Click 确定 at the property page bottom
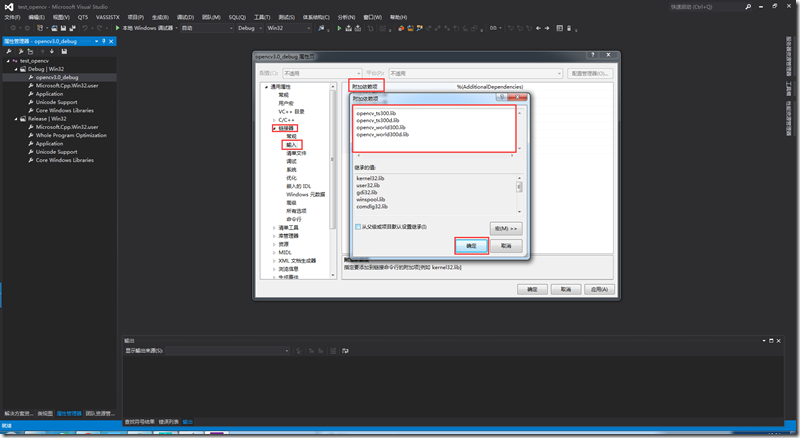The width and height of the screenshot is (800, 438). click(x=532, y=289)
